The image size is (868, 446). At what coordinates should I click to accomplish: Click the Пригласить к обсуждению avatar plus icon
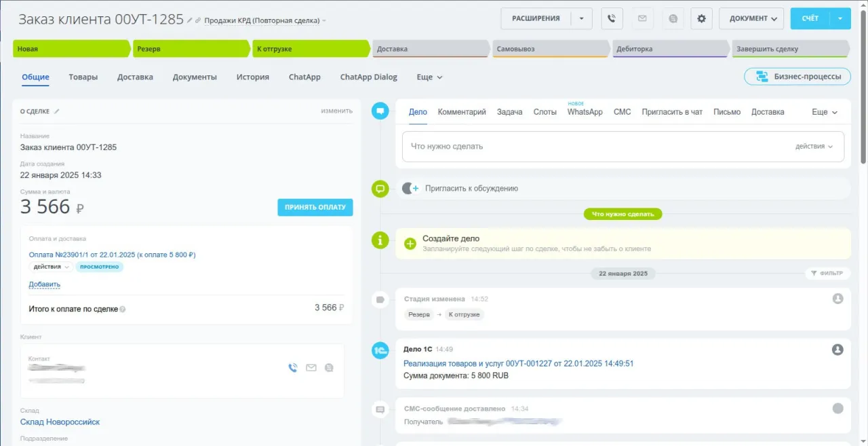pyautogui.click(x=410, y=188)
